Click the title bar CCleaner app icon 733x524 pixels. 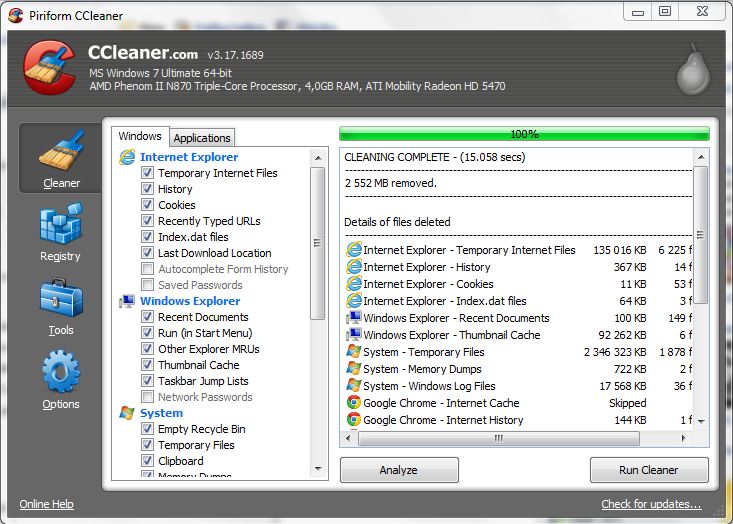16,15
